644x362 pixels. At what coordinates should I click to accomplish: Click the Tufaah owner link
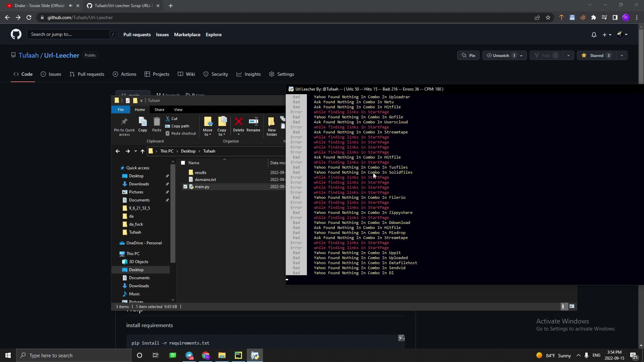click(29, 55)
